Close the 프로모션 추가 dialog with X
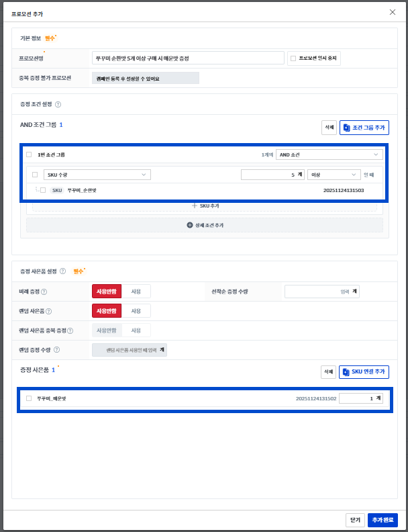The image size is (408, 532). [393, 12]
